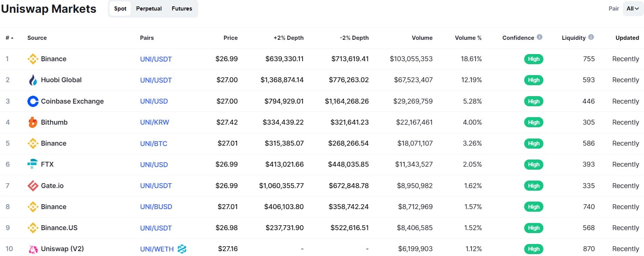Open the Liquidity column info tooltip

(x=591, y=37)
